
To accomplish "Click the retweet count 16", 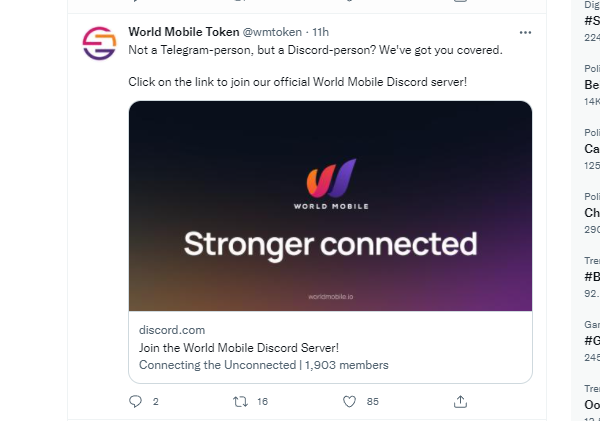I will pyautogui.click(x=262, y=401).
